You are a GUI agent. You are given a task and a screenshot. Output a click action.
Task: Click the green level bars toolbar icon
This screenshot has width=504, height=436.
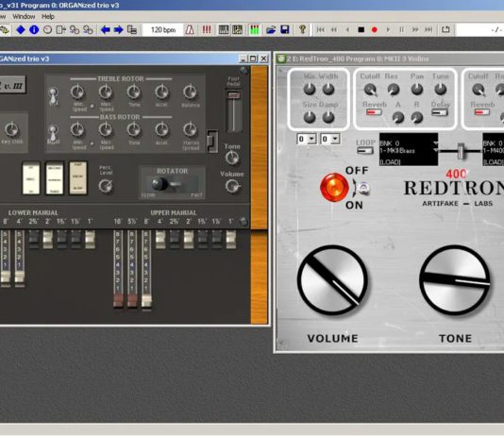pos(254,30)
